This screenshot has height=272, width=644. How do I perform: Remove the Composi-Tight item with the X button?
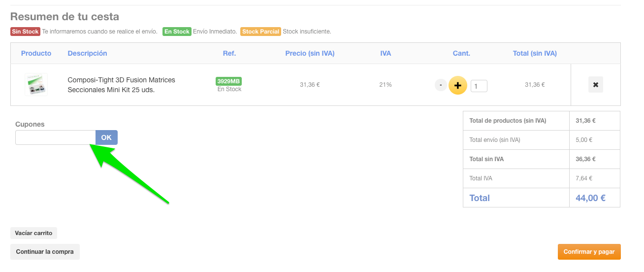pos(595,85)
